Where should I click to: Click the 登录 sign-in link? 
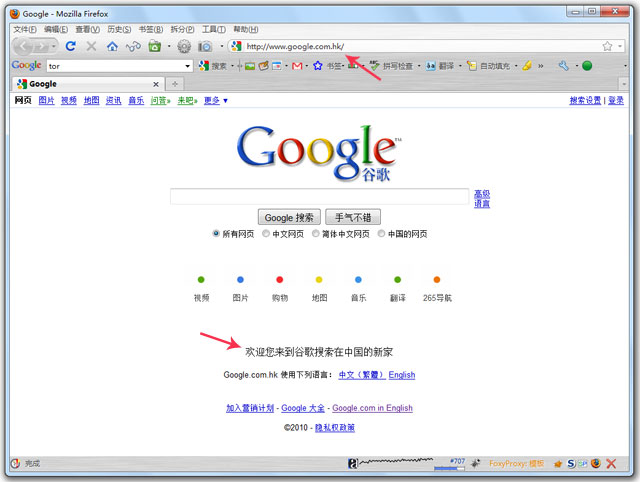click(616, 100)
